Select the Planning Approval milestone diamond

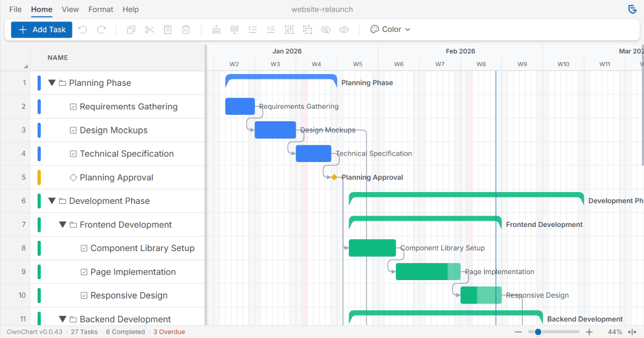(x=334, y=177)
